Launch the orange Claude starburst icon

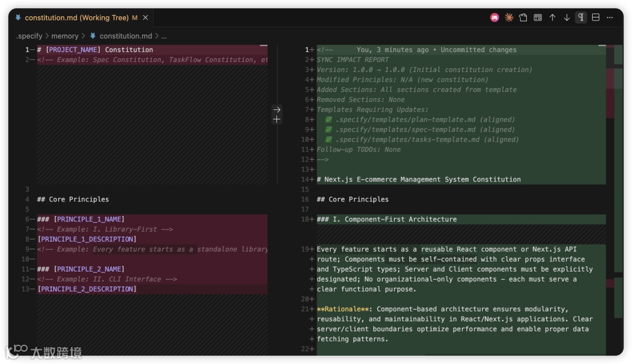pyautogui.click(x=509, y=18)
